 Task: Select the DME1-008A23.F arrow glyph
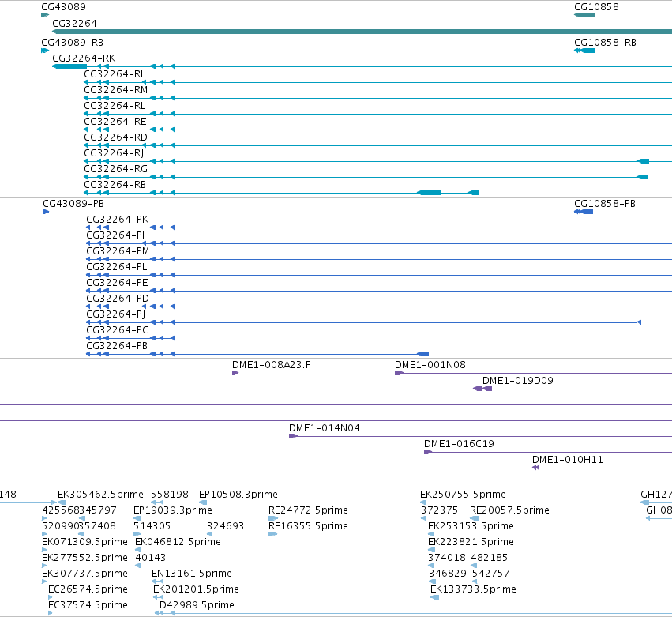click(235, 373)
